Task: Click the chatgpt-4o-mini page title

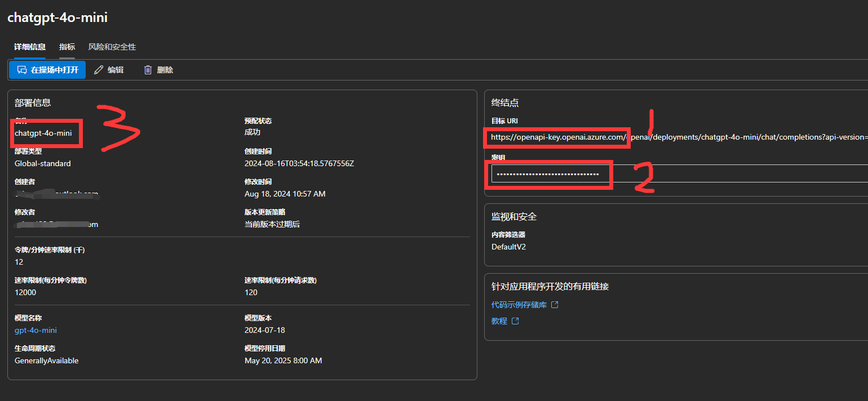Action: tap(57, 17)
